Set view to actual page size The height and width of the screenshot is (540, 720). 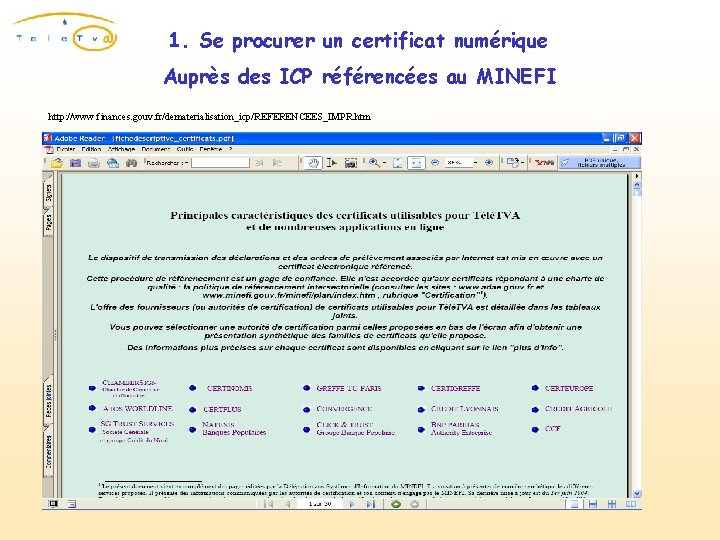coord(398,163)
